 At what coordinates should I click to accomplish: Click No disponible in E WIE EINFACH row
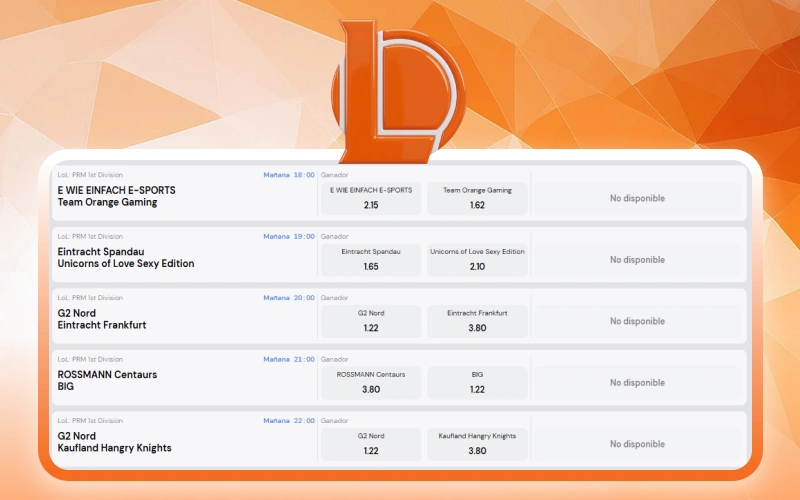[x=637, y=198]
